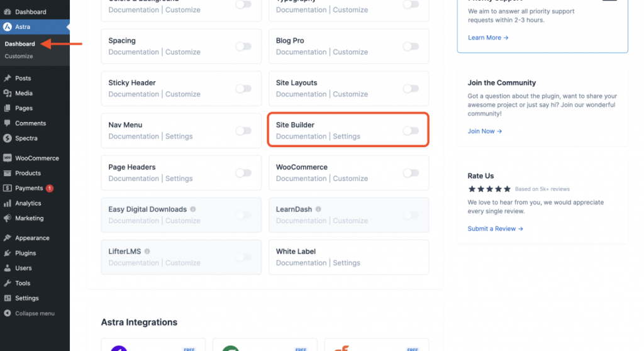This screenshot has width=644, height=351.
Task: Open the Site Builder Settings link
Action: point(347,136)
